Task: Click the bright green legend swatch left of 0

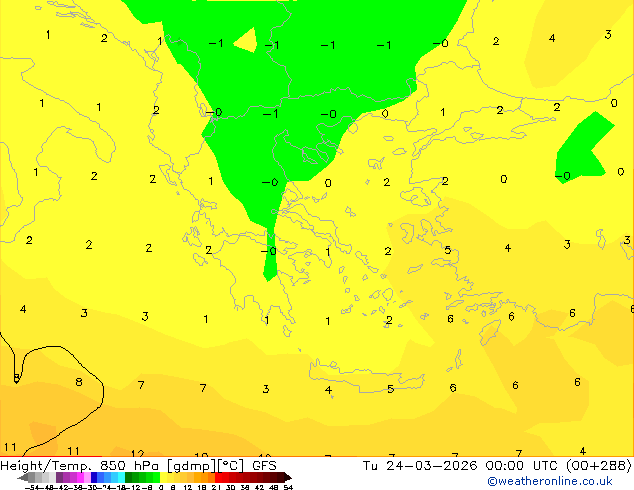Action: (x=156, y=477)
